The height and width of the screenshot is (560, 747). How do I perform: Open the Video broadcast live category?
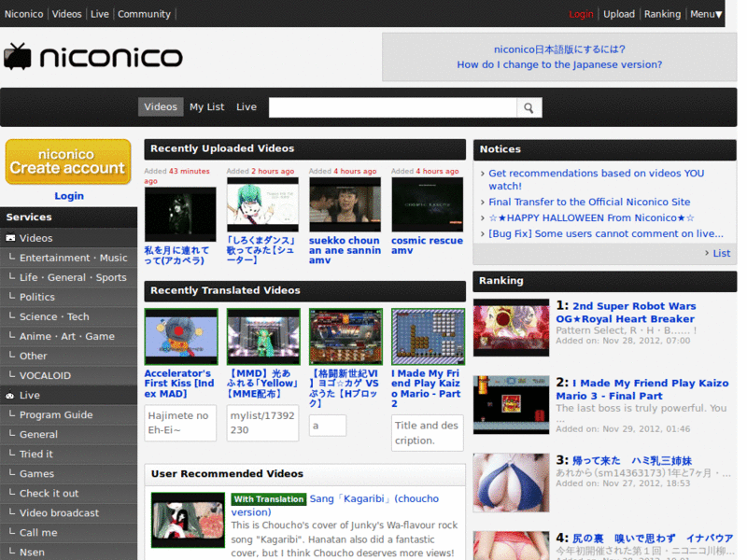tap(68, 512)
